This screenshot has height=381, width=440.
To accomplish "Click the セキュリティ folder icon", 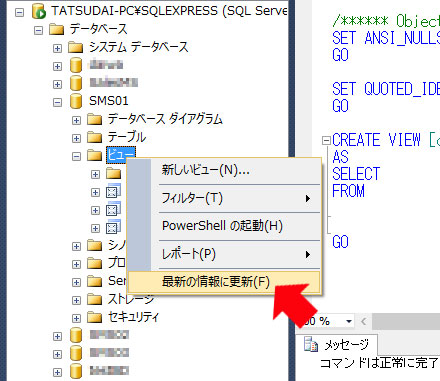I will (x=95, y=317).
